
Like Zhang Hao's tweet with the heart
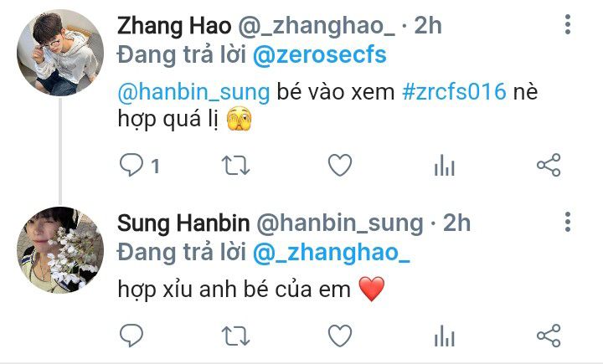click(340, 166)
